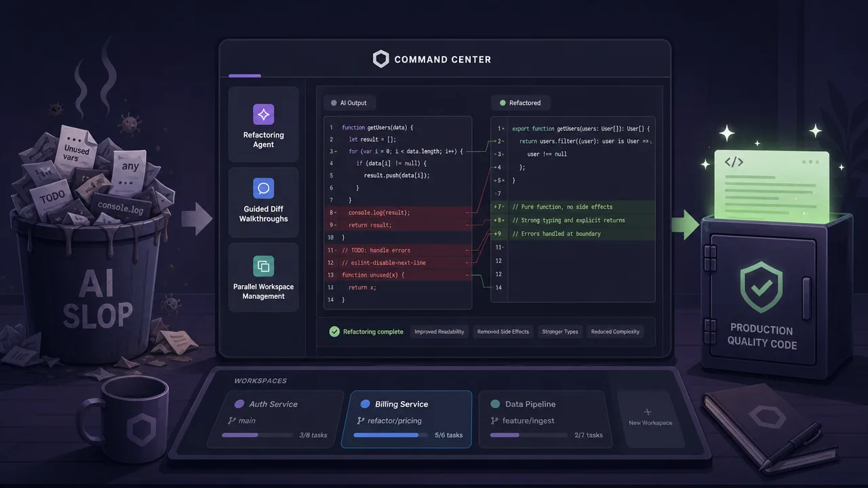Click the branch icon beside feature/ingest

coord(495,421)
